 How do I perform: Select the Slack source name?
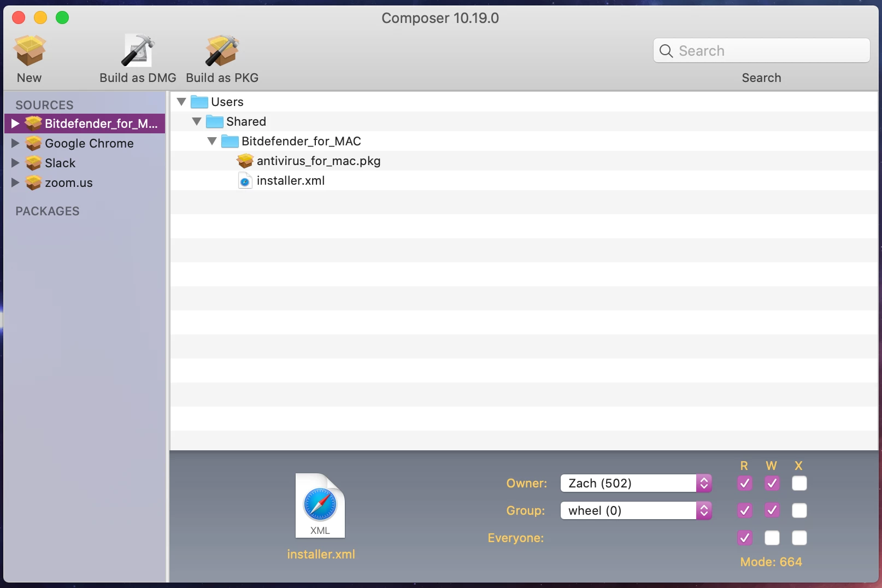[60, 163]
